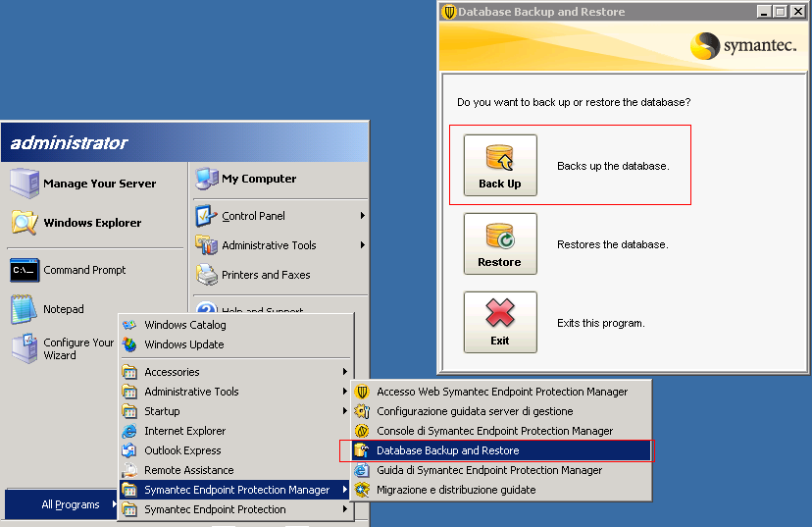The height and width of the screenshot is (527, 812).
Task: Open Console di Symantec Endpoint Protection Manager
Action: tap(501, 431)
